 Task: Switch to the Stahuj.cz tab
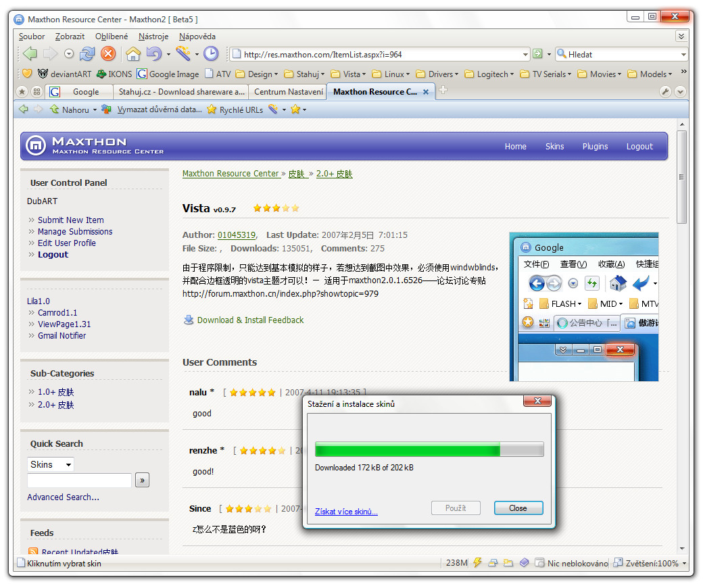[181, 92]
